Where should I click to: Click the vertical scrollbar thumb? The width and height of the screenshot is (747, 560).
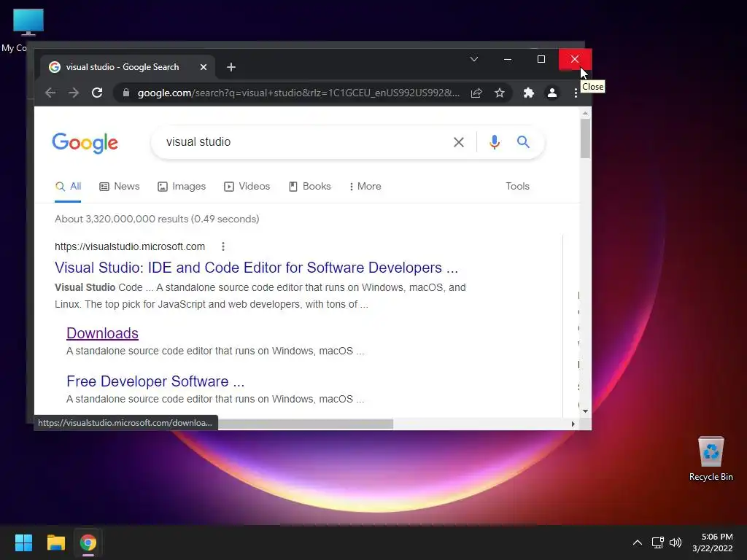(585, 138)
